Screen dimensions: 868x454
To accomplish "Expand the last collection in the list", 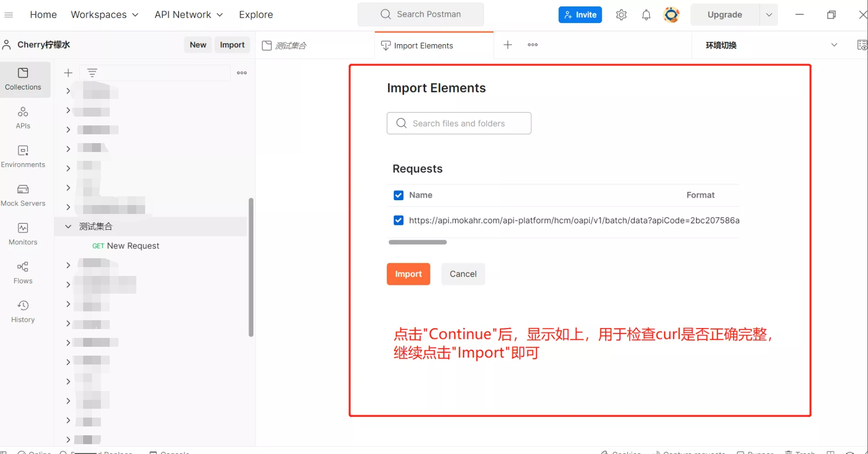I will click(x=68, y=439).
